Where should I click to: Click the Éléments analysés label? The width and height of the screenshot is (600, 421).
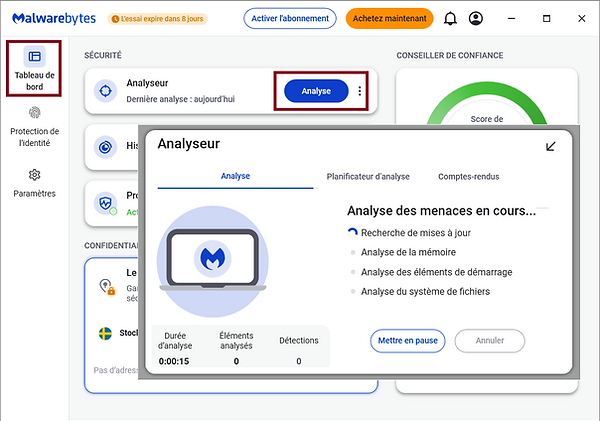(236, 341)
